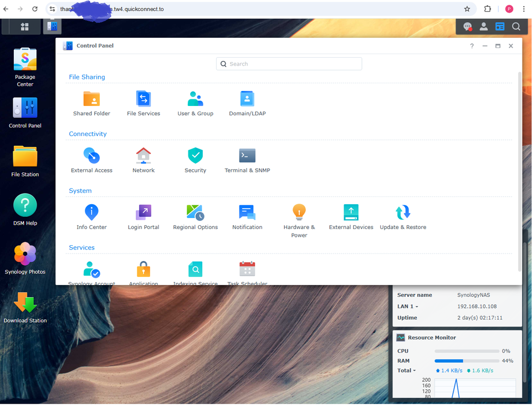Click the Control Panel search field
532x406 pixels.
(x=289, y=64)
